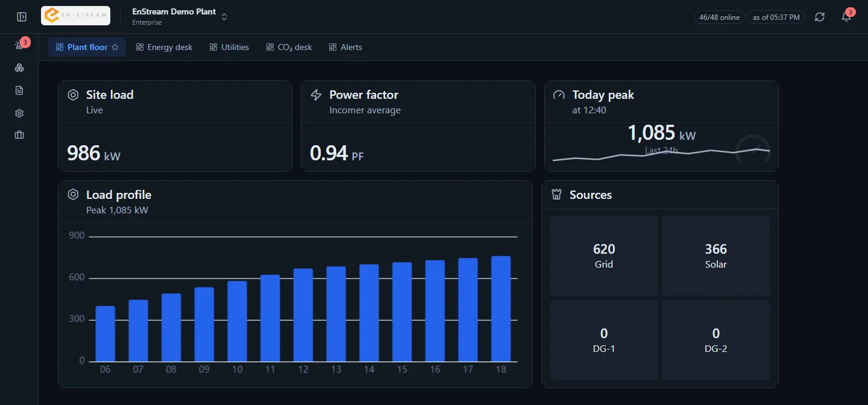The image size is (868, 405).
Task: Switch to Energy desk tab
Action: click(x=164, y=47)
